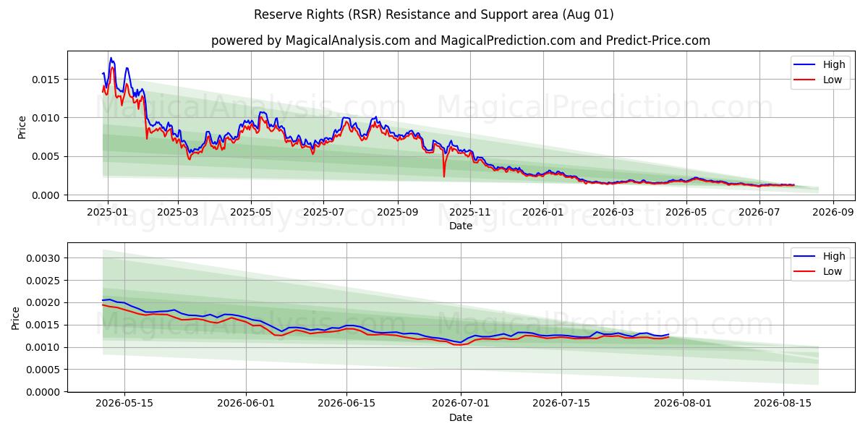
Task: Click the '2025-05' date label on top chart
Action: pos(251,212)
